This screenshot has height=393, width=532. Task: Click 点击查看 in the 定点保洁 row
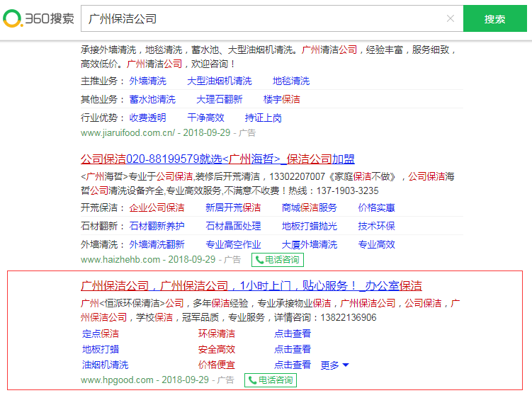293,334
